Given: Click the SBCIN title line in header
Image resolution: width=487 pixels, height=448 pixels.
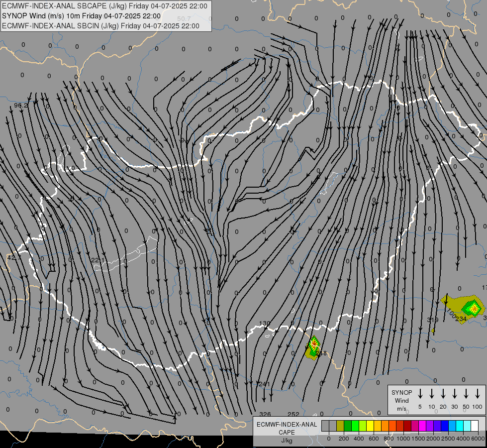Looking at the screenshot, I should coord(100,26).
